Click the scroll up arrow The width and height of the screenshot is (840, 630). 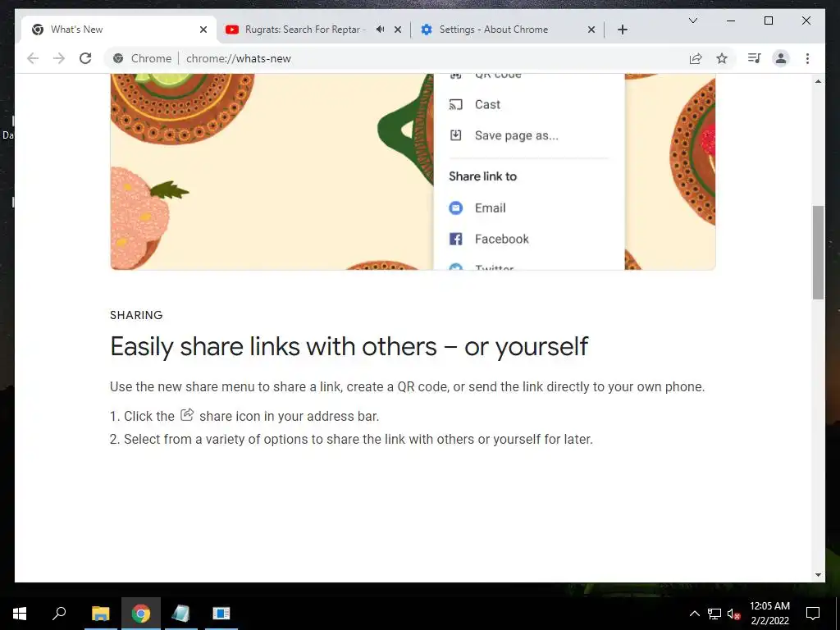818,81
